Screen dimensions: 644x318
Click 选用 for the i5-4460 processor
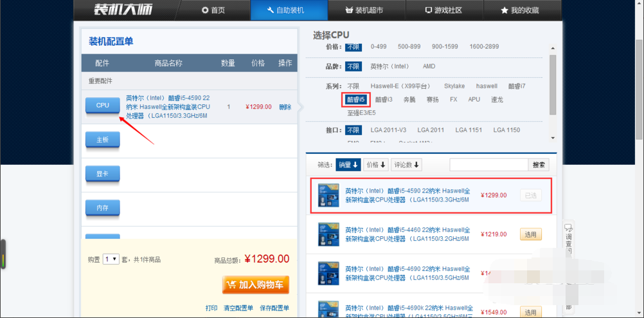click(x=530, y=234)
